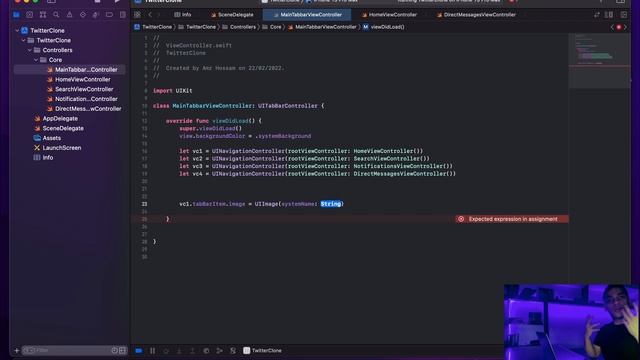Image resolution: width=640 pixels, height=360 pixels.
Task: Click the Expected expression in assignment error
Action: [512, 219]
